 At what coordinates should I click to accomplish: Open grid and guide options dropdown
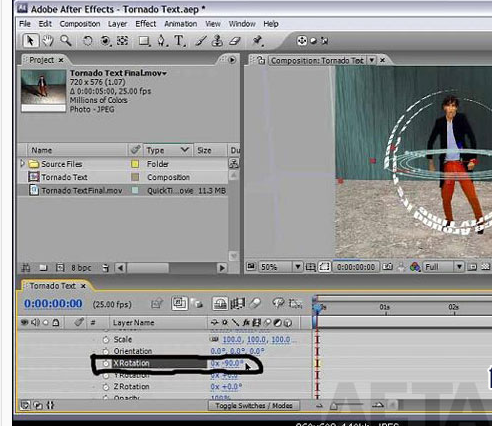pos(311,267)
